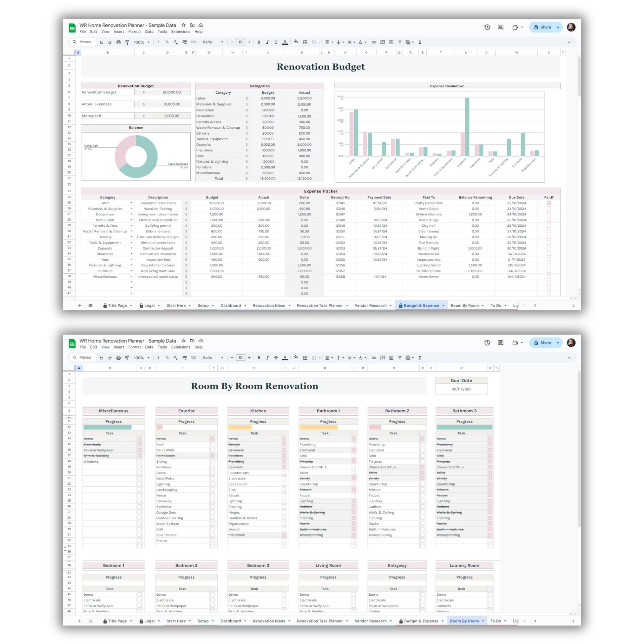Check the Windows task checkbox under Miscellaneous

[140, 461]
